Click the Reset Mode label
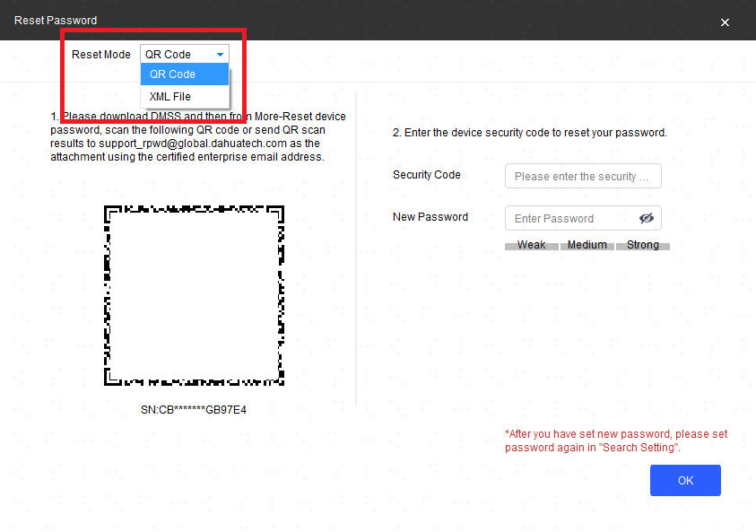 click(101, 55)
